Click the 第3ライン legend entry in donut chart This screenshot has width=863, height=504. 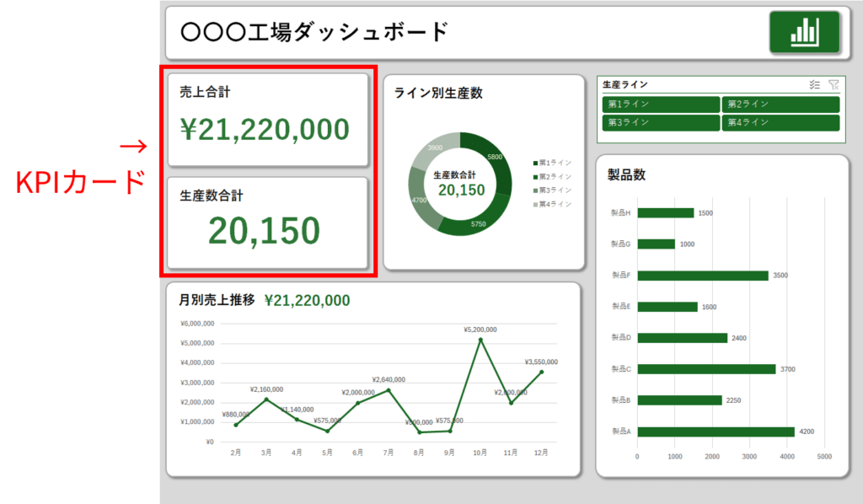tap(552, 190)
